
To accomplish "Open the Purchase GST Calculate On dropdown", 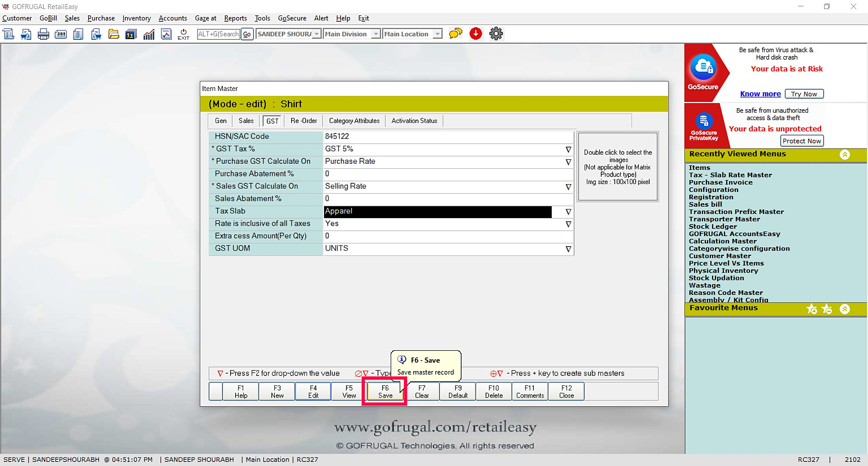I will (568, 162).
